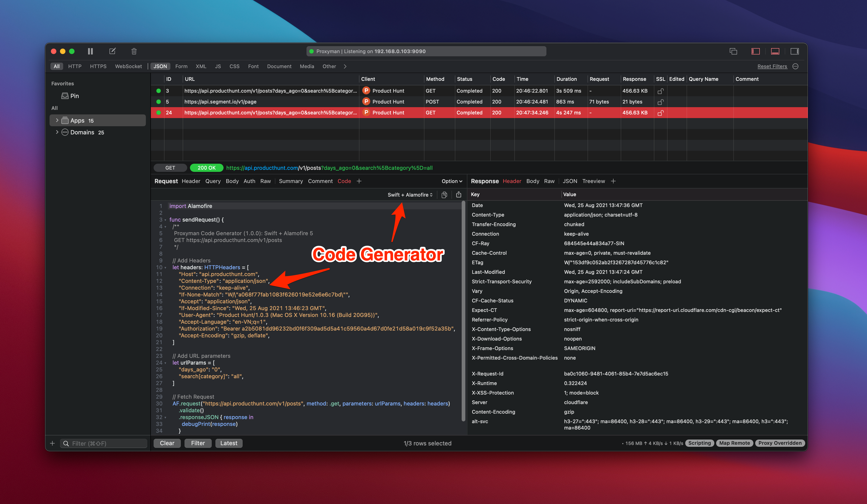
Task: Clear sessions using the trash icon
Action: (x=134, y=51)
